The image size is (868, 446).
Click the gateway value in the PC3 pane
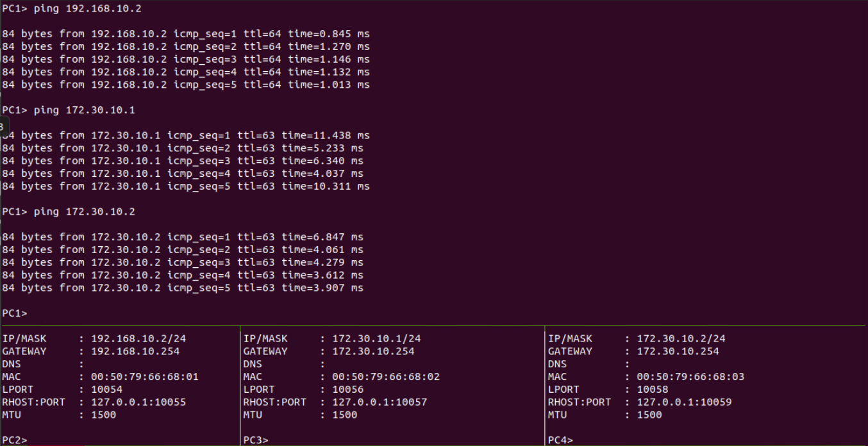(373, 351)
